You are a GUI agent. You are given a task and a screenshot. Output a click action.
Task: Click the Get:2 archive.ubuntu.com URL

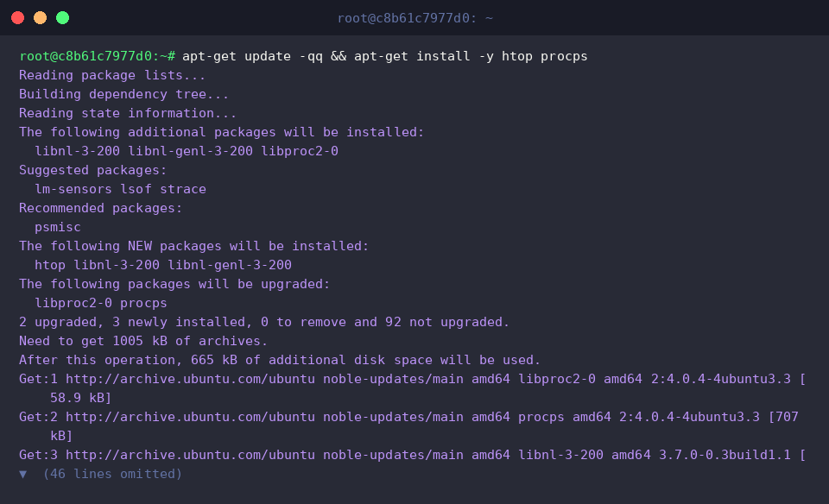click(190, 418)
